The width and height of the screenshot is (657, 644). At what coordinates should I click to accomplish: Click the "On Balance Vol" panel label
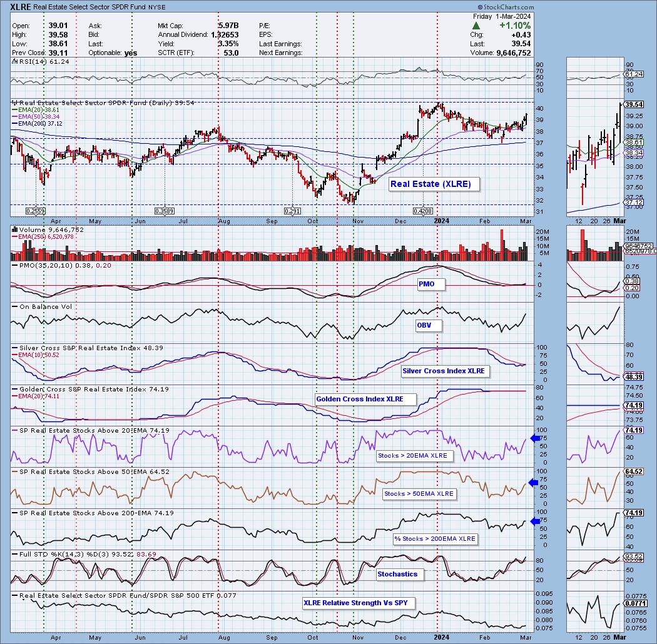tap(42, 306)
